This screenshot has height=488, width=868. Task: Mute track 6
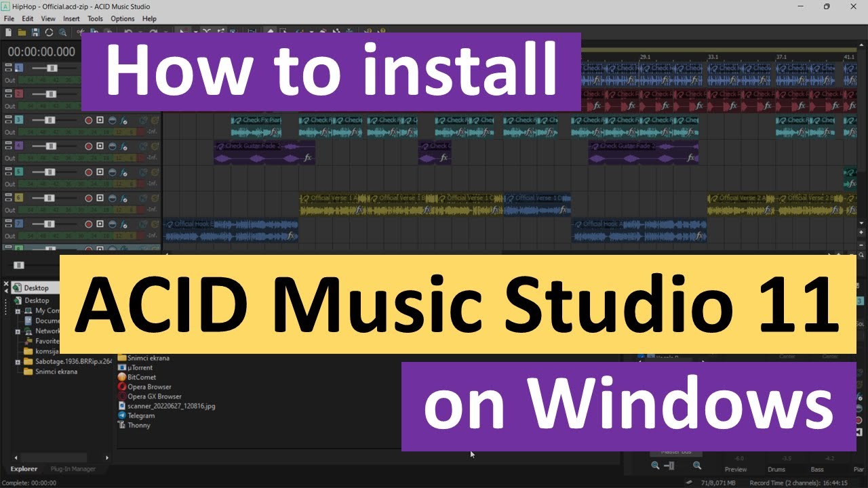click(144, 197)
